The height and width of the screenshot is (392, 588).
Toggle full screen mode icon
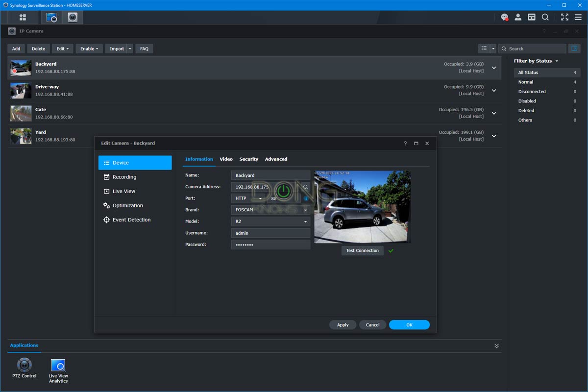(x=564, y=17)
